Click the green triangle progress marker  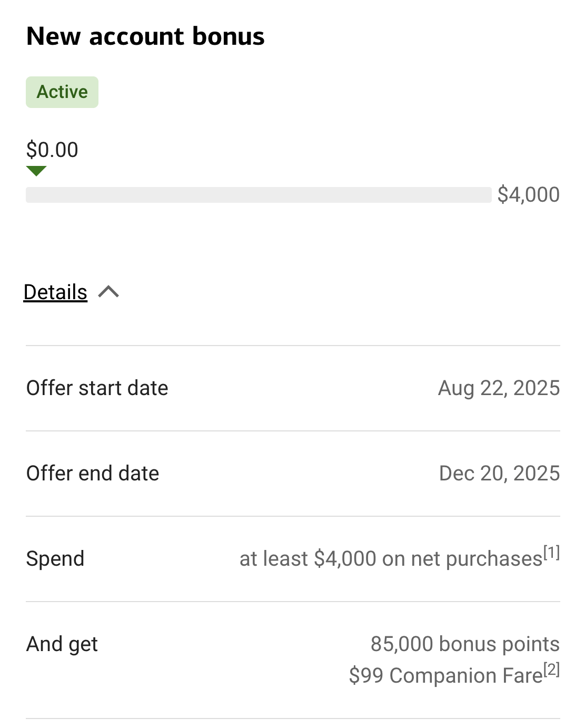[x=36, y=171]
